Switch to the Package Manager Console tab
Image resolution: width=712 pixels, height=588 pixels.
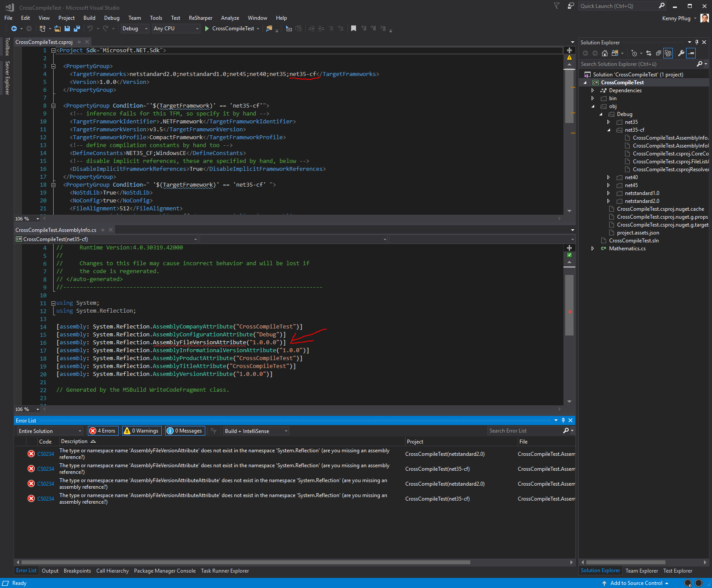164,571
